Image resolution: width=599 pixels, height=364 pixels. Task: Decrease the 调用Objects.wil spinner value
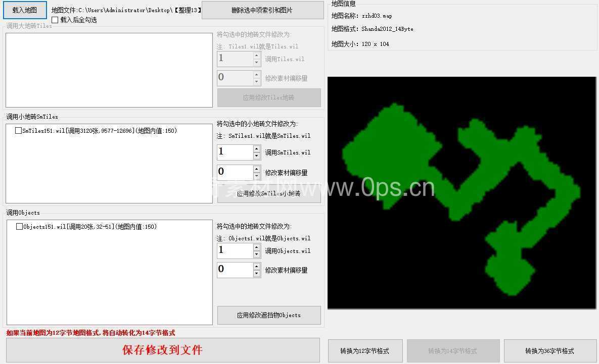(x=257, y=254)
